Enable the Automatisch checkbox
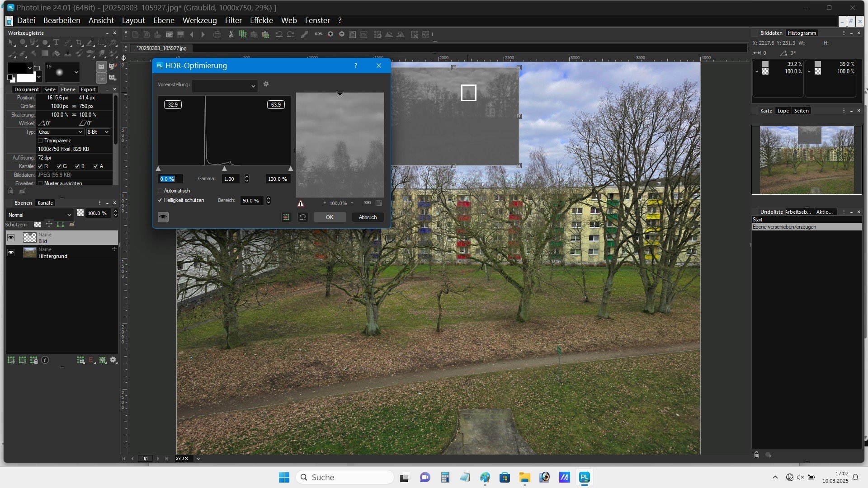 pos(160,191)
